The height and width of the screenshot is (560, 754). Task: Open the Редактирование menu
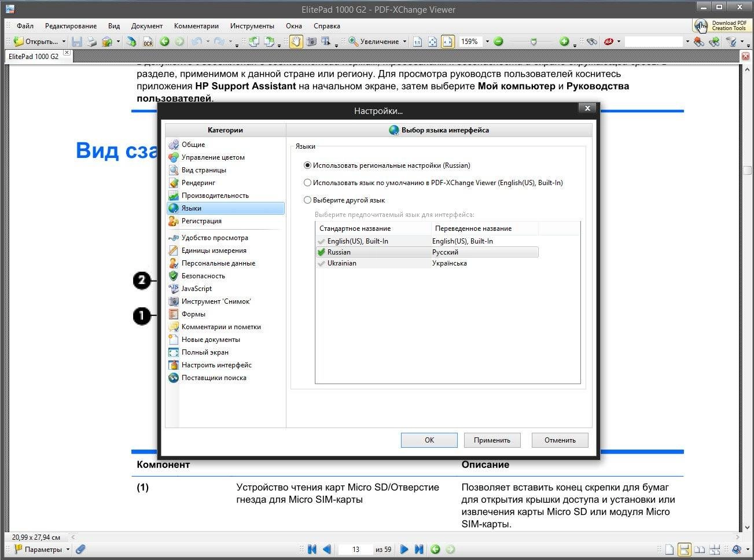71,26
